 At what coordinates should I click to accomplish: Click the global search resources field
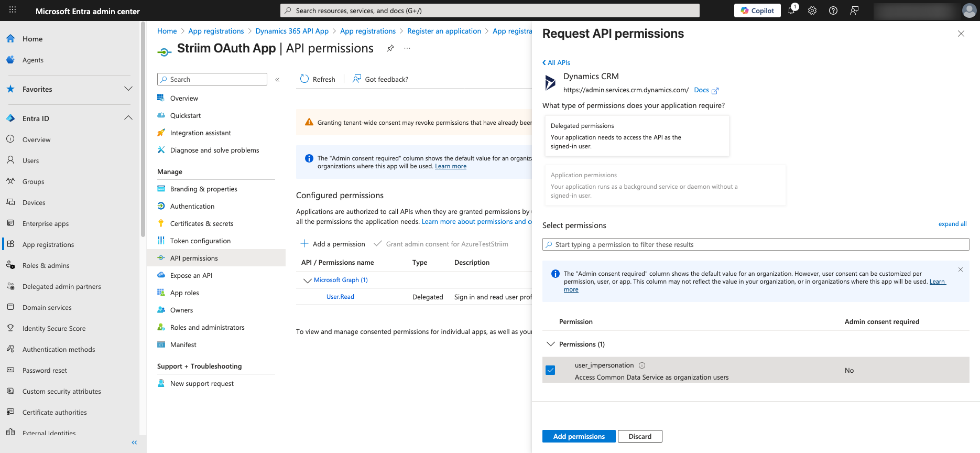tap(490, 10)
